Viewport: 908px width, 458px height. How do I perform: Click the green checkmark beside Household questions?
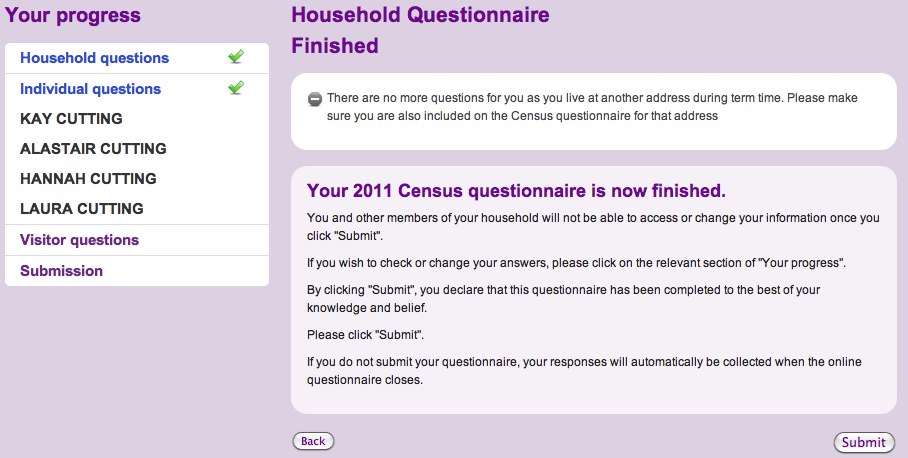click(236, 57)
